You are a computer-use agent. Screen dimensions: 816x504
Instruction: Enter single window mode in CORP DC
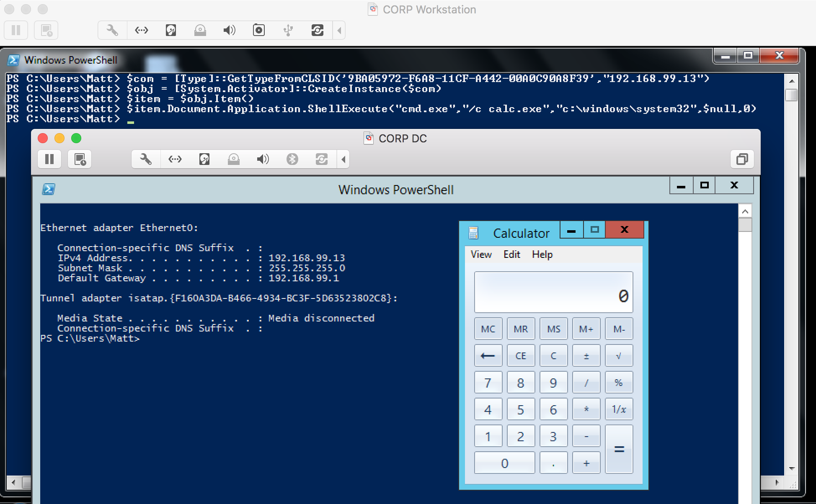point(742,159)
